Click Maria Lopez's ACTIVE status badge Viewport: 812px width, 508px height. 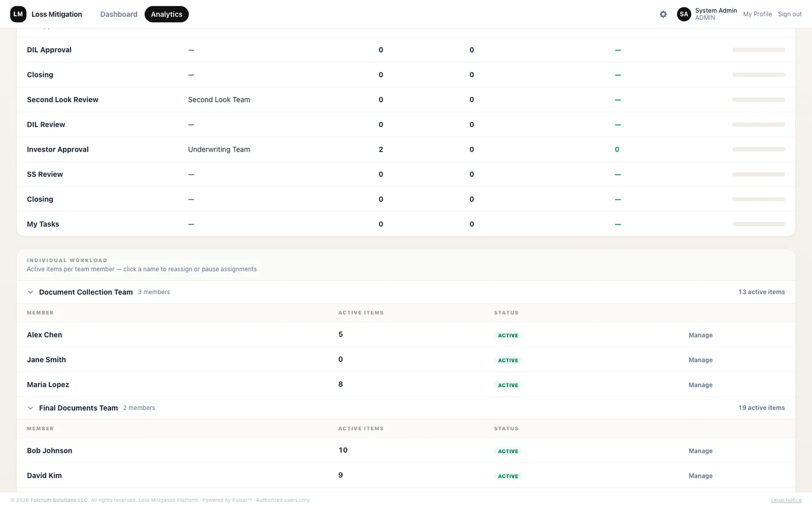click(x=508, y=386)
